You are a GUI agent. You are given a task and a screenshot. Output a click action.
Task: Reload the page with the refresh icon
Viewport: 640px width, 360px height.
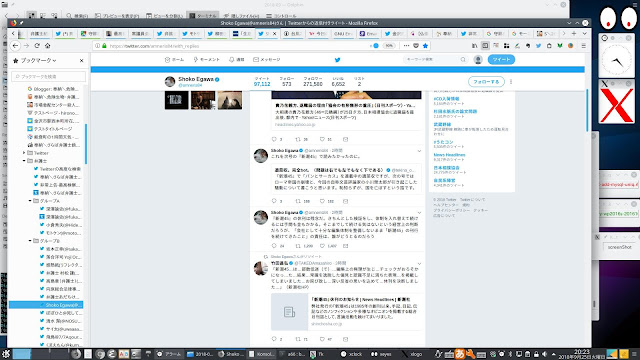pos(37,46)
